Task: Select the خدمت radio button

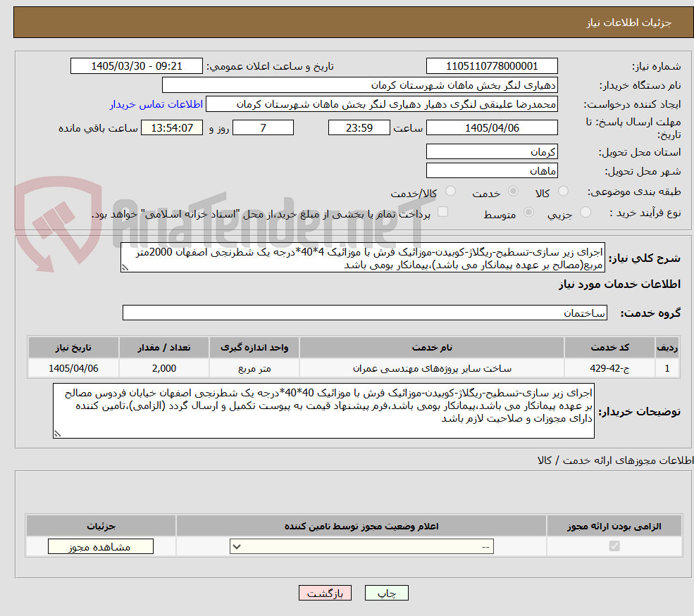Action: click(513, 191)
